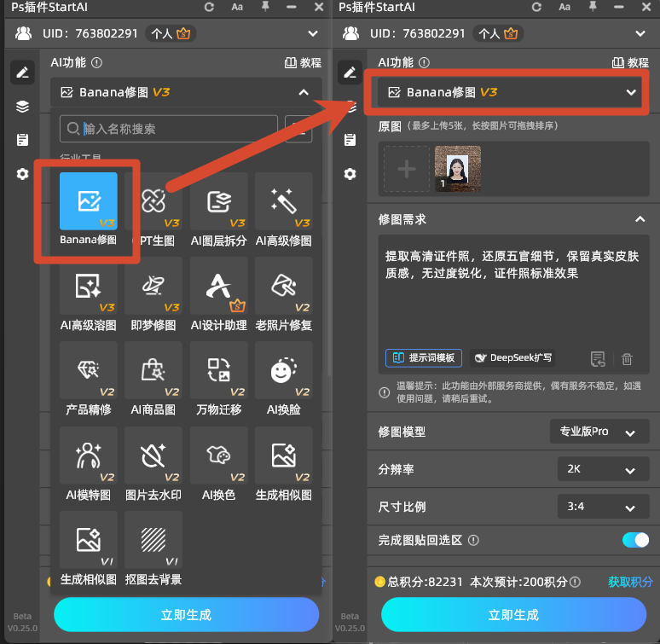Expand Banana修图 dropdown in right panel

pos(630,92)
